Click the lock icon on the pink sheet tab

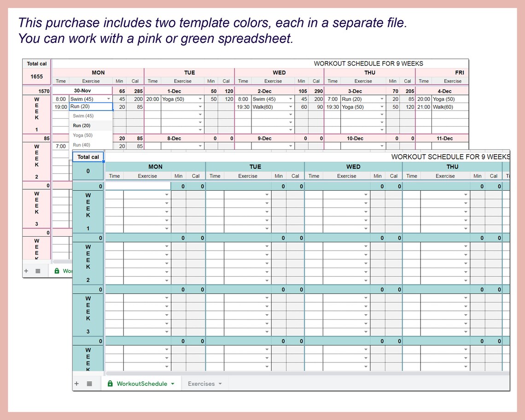[58, 270]
